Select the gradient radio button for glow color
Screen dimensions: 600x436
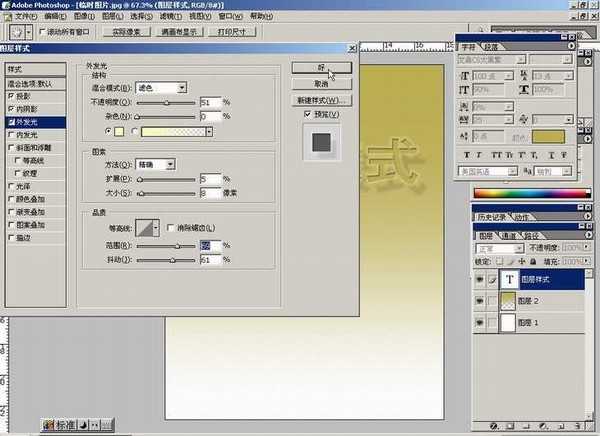click(x=134, y=131)
